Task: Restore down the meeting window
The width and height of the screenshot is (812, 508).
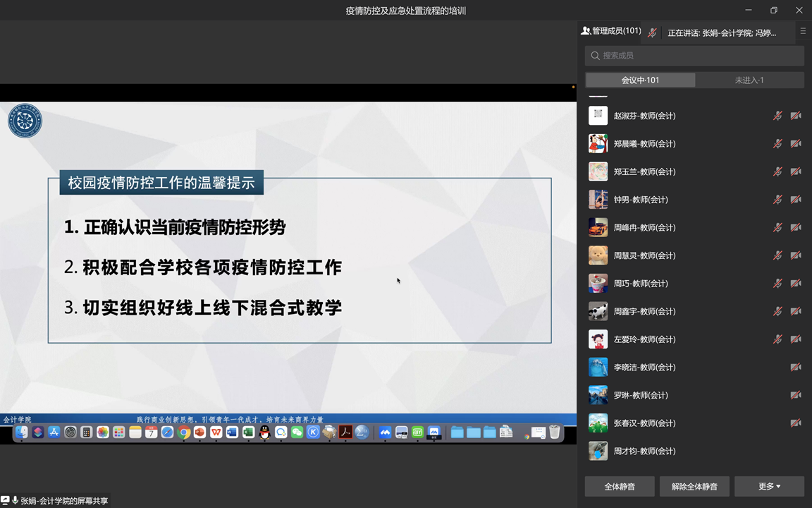Action: click(774, 10)
